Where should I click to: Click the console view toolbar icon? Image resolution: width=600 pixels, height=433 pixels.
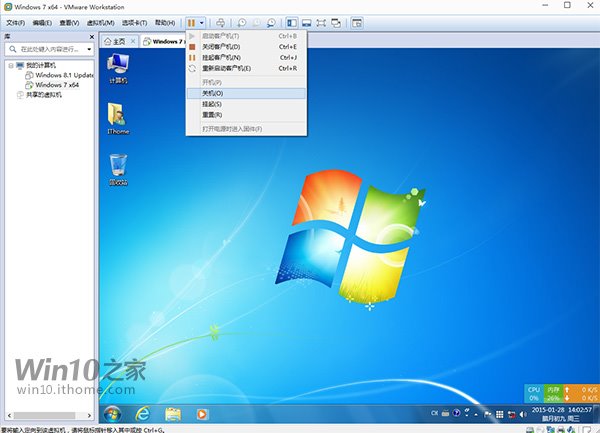point(307,23)
